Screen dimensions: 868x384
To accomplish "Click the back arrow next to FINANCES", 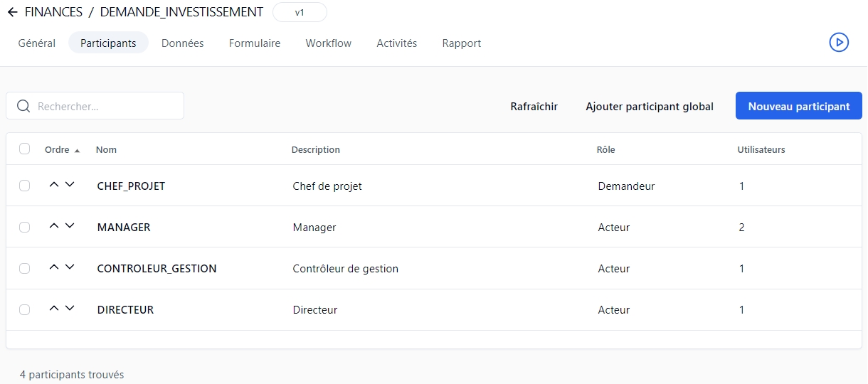I will tap(12, 12).
